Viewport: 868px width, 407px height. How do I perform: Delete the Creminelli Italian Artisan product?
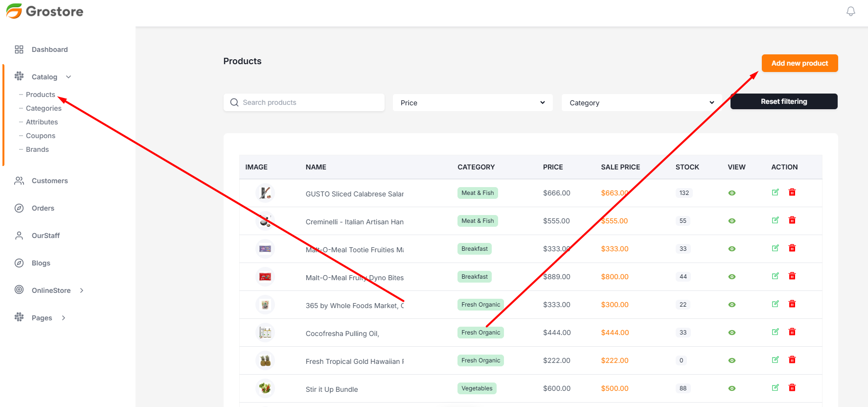tap(792, 220)
